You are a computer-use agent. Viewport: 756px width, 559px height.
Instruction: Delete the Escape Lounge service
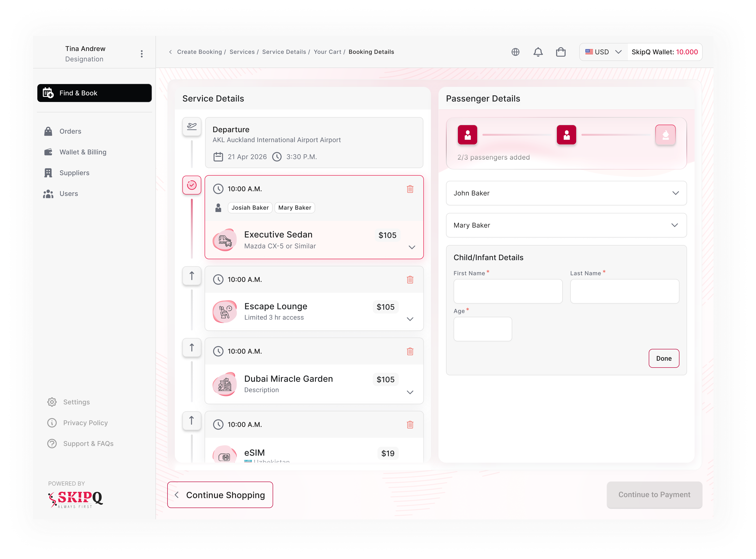point(410,279)
